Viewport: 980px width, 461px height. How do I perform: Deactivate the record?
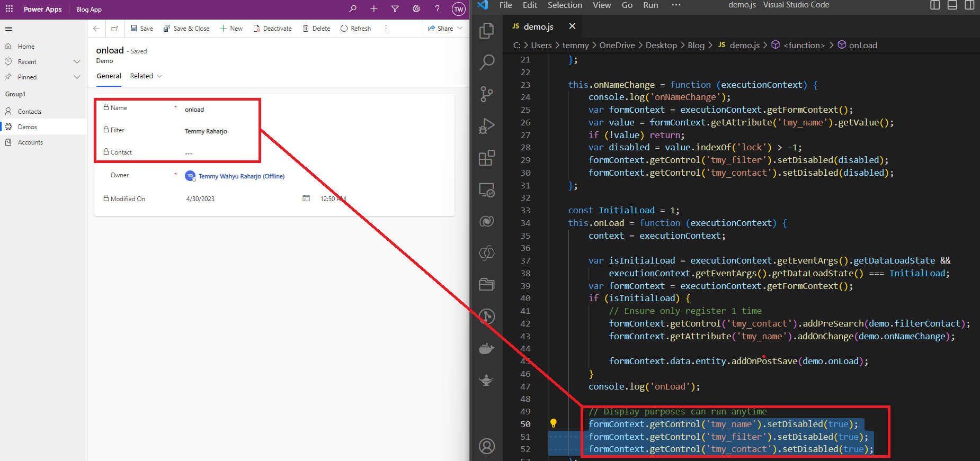pos(272,29)
